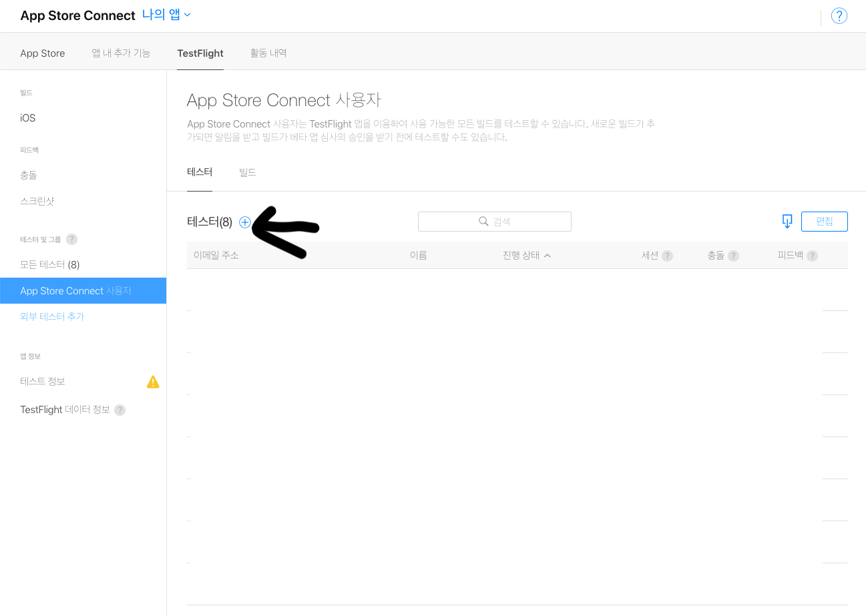Open iOS builds in sidebar
The width and height of the screenshot is (866, 616).
pos(28,118)
